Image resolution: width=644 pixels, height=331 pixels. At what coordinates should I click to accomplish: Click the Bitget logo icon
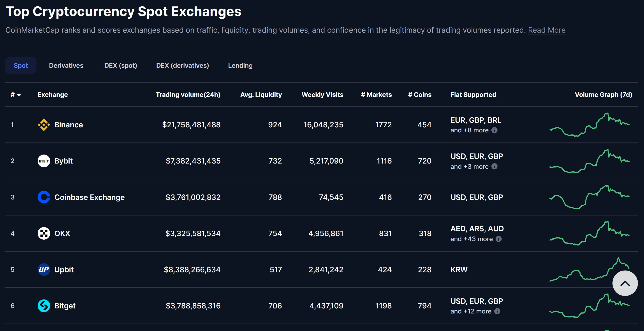[x=44, y=306]
